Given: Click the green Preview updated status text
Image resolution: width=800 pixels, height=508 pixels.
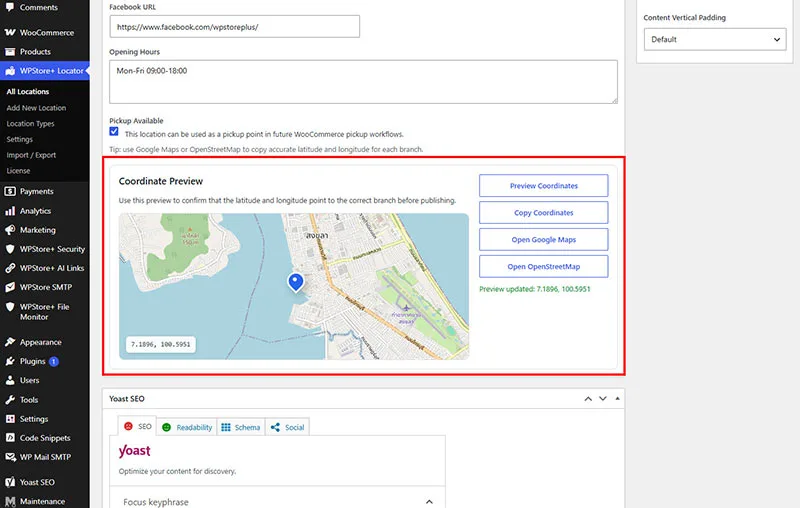Looking at the screenshot, I should tap(535, 289).
